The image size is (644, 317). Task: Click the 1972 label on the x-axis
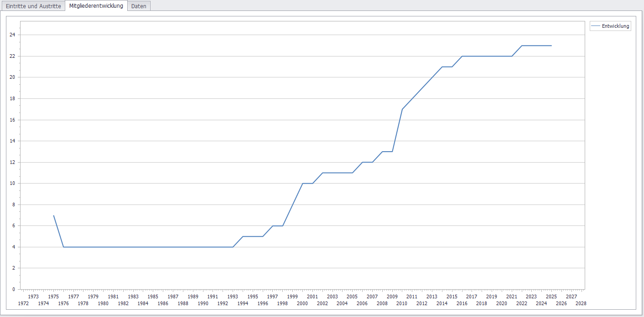[23, 303]
